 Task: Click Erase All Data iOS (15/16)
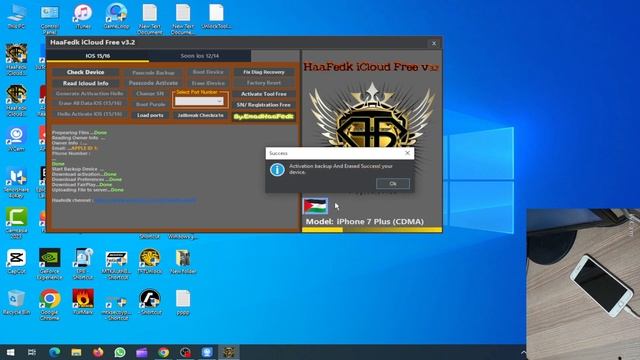pos(89,104)
